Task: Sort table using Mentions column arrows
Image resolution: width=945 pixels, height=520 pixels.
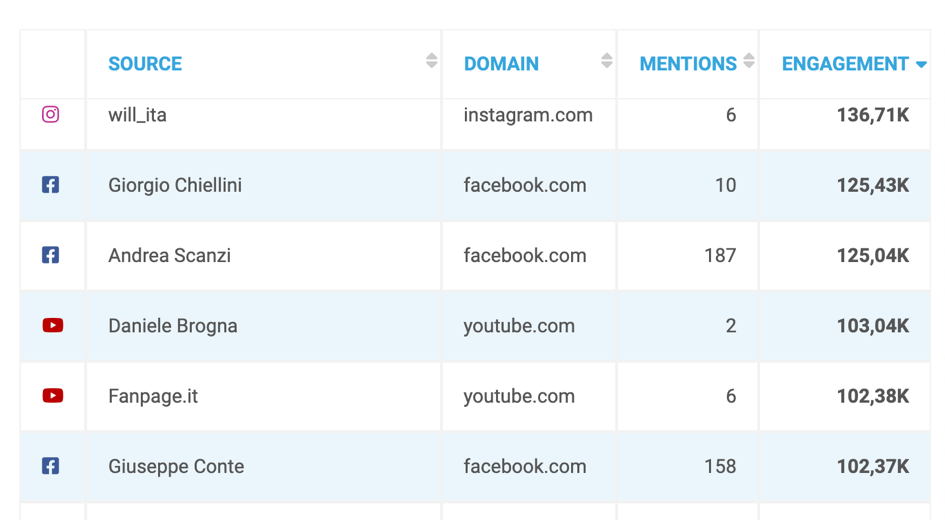Action: click(x=748, y=62)
